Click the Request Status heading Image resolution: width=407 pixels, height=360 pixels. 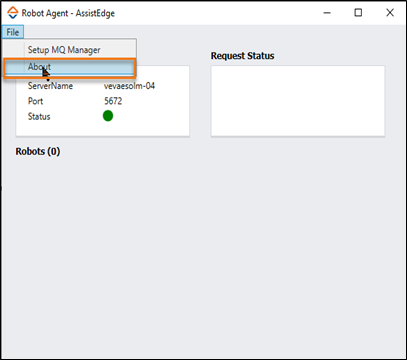tap(242, 56)
